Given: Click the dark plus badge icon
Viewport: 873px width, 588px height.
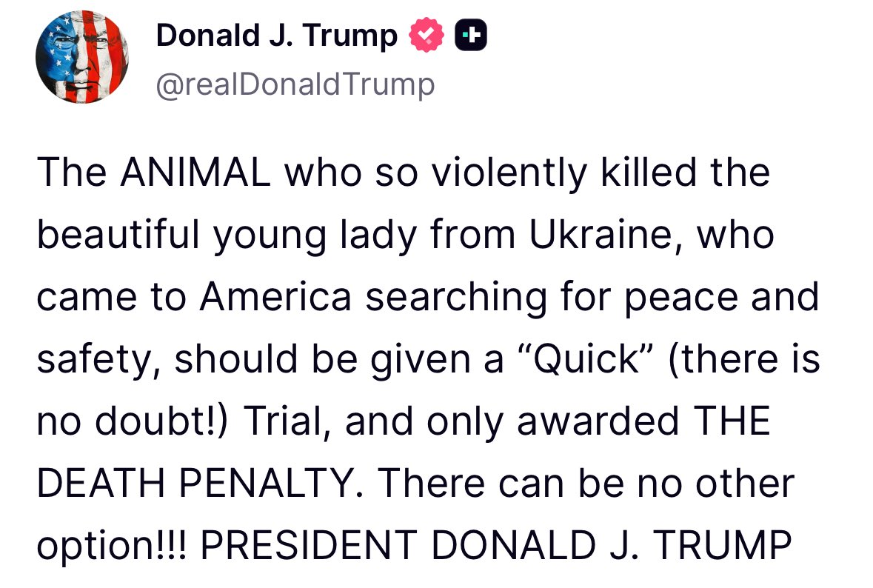Looking at the screenshot, I should [471, 35].
